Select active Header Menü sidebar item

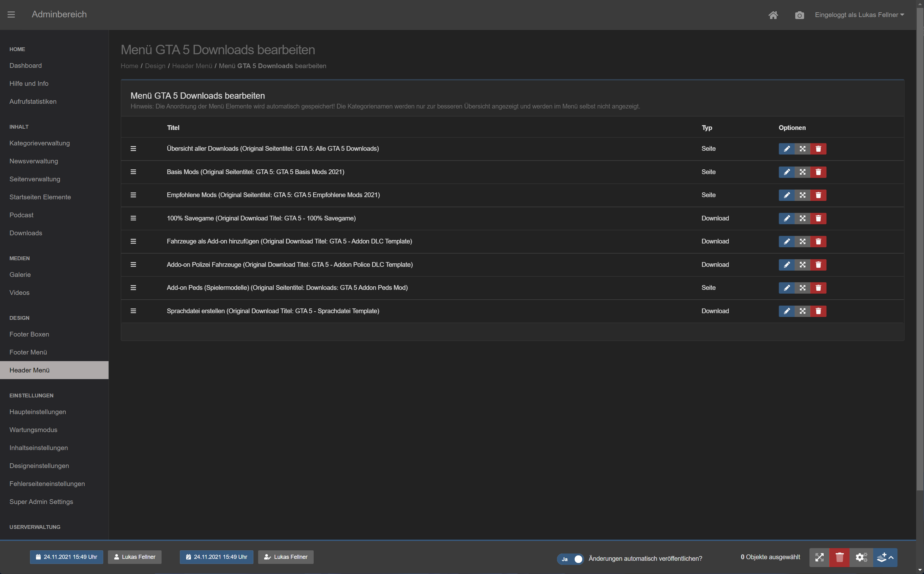click(x=54, y=370)
